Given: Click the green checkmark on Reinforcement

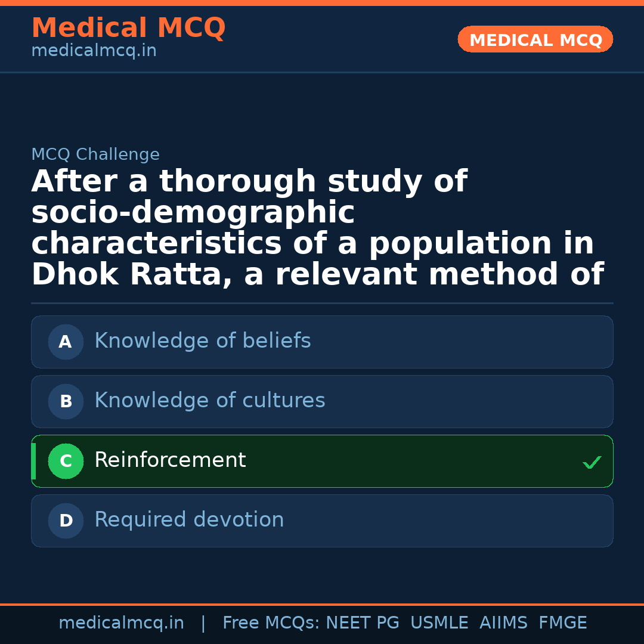Looking at the screenshot, I should (592, 462).
